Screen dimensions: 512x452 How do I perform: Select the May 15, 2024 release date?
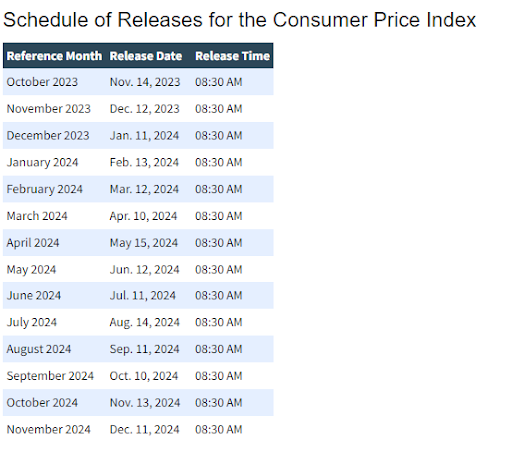point(144,243)
